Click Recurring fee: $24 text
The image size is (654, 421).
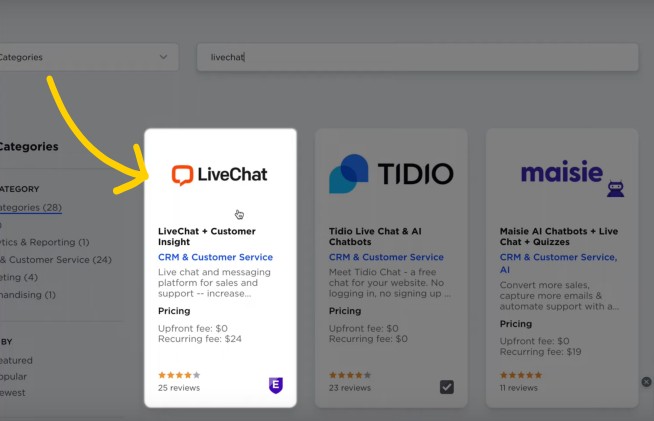[x=200, y=339]
